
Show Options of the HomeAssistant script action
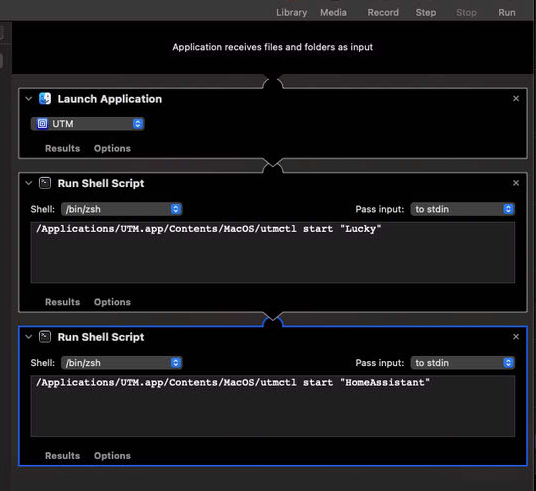[112, 456]
